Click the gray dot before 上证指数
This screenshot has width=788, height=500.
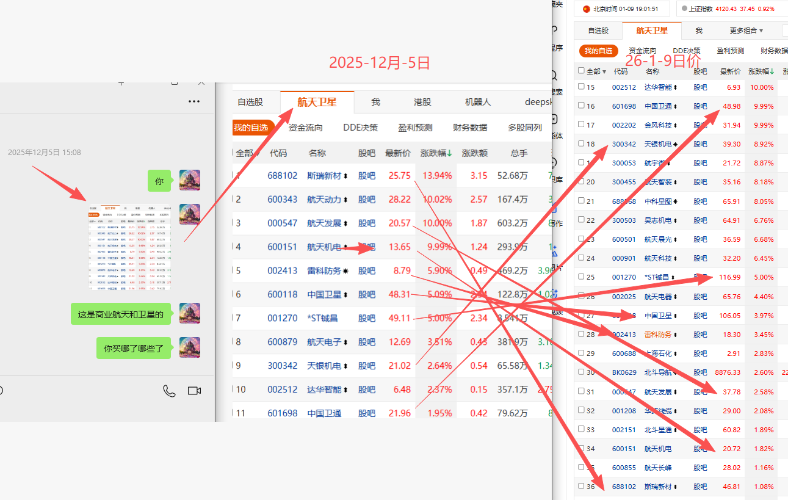684,9
